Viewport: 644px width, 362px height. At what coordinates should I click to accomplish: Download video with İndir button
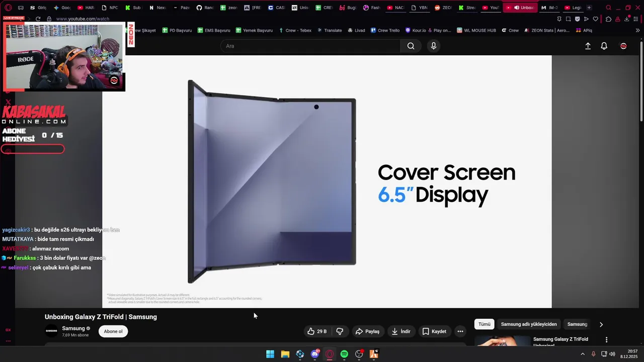coord(401,331)
